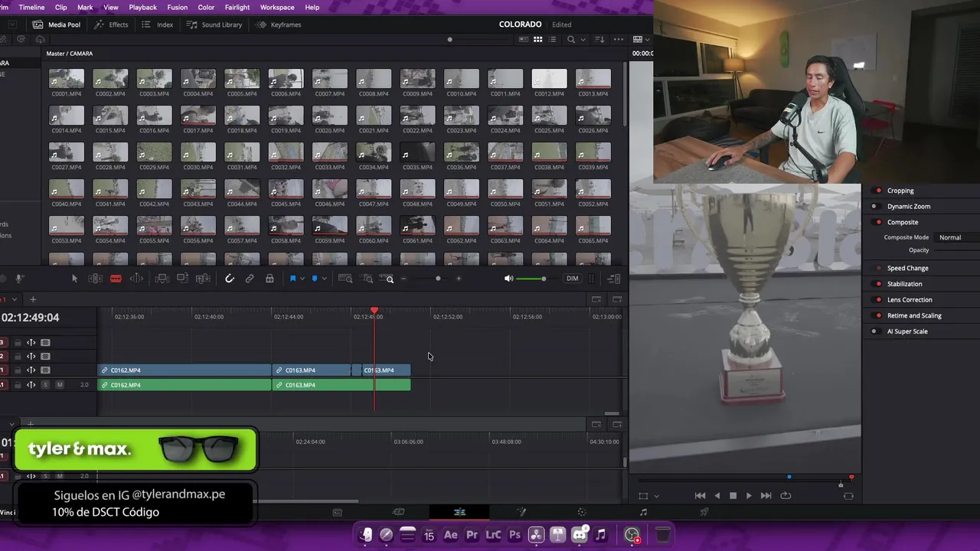The width and height of the screenshot is (980, 551).
Task: Open flag color dropdown arrow
Action: pos(302,279)
